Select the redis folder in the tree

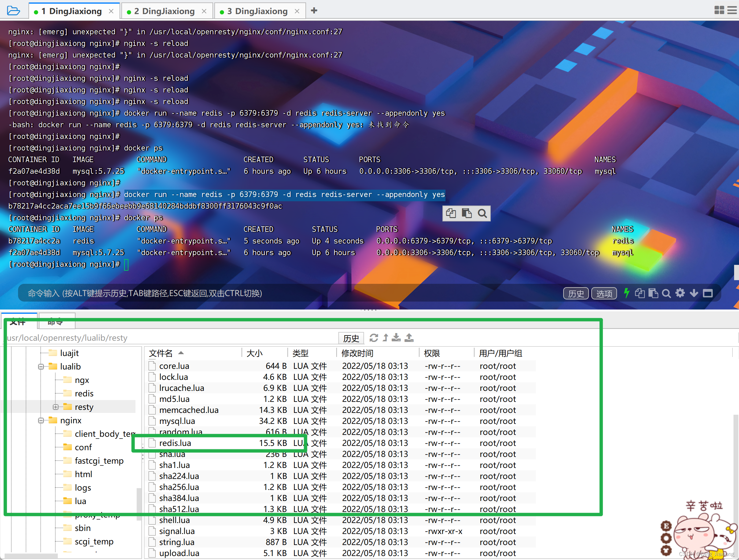point(79,394)
